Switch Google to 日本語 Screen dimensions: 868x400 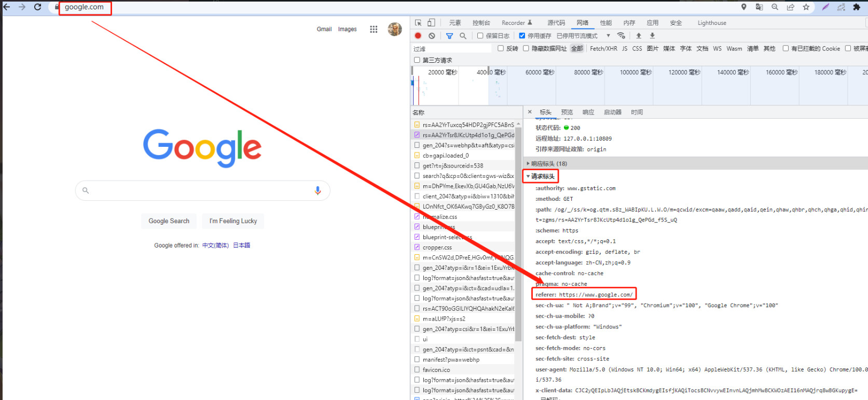[241, 245]
